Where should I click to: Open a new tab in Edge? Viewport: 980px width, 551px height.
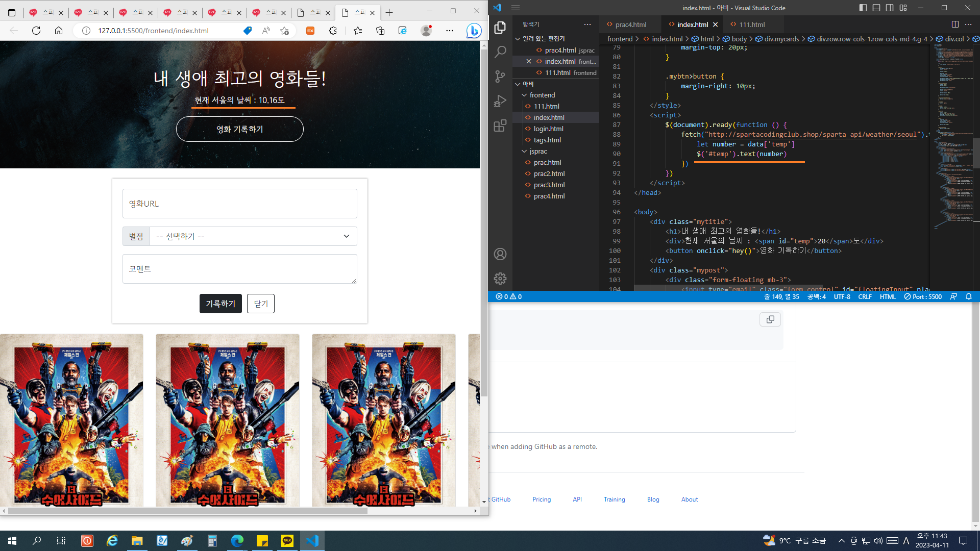click(x=389, y=13)
